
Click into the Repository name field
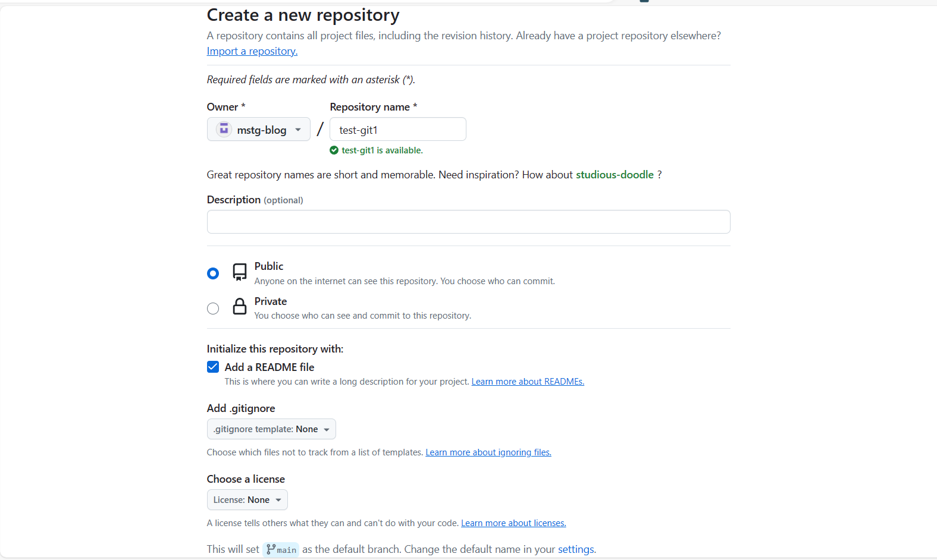[x=397, y=130]
